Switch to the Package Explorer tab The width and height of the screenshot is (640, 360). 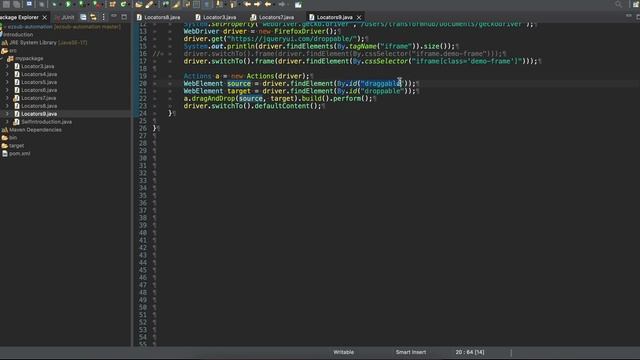click(19, 18)
